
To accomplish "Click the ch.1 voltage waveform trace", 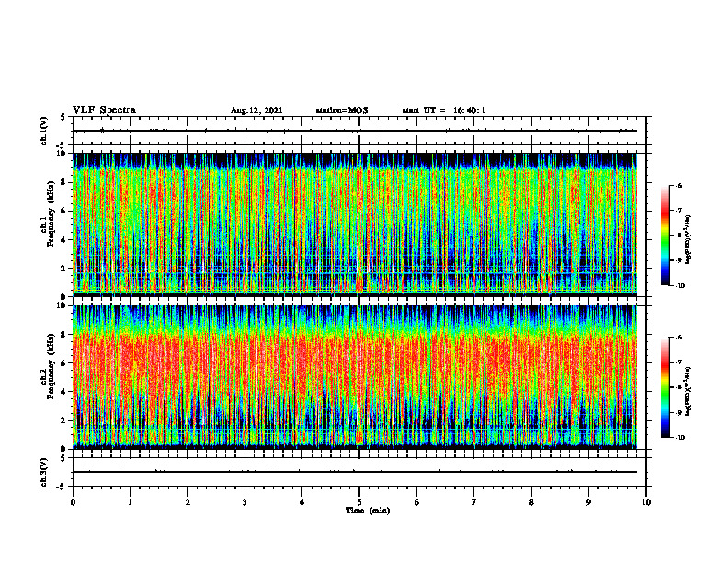I will point(355,131).
